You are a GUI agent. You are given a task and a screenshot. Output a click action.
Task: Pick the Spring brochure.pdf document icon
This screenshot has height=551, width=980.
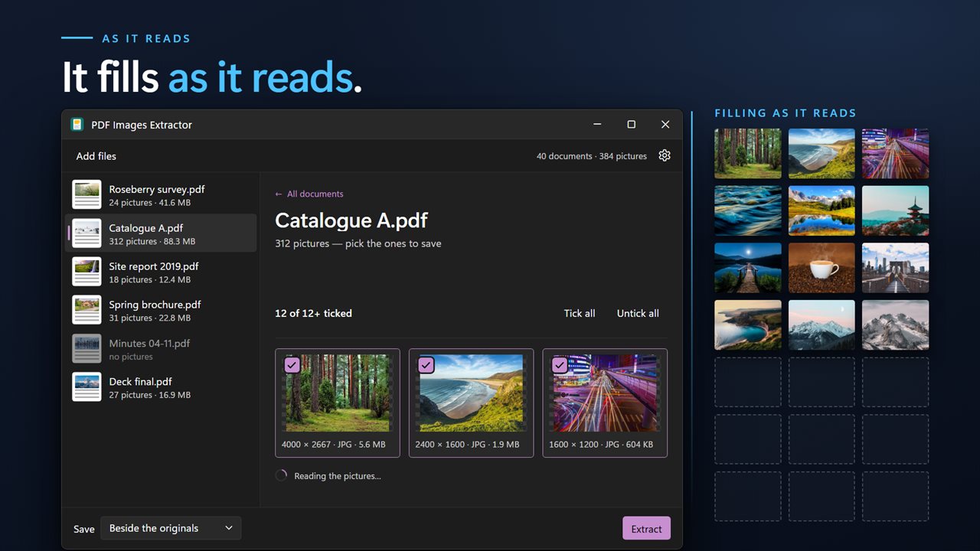coord(87,310)
